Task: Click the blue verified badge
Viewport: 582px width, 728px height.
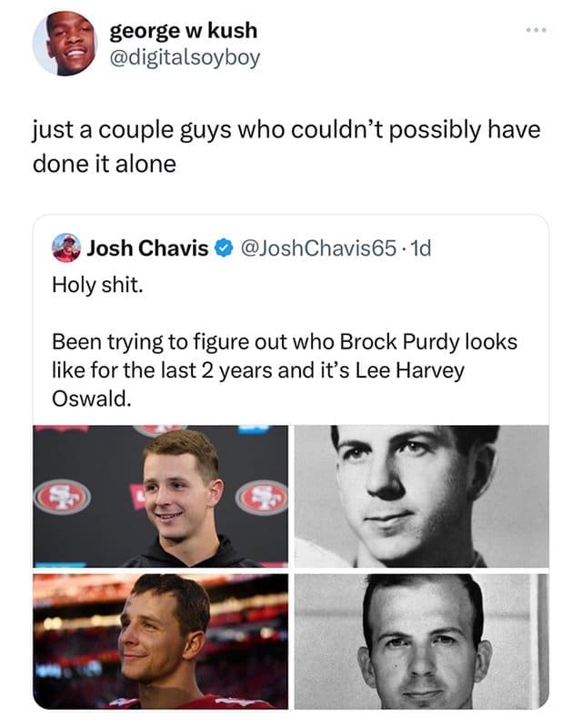Action: (x=223, y=248)
